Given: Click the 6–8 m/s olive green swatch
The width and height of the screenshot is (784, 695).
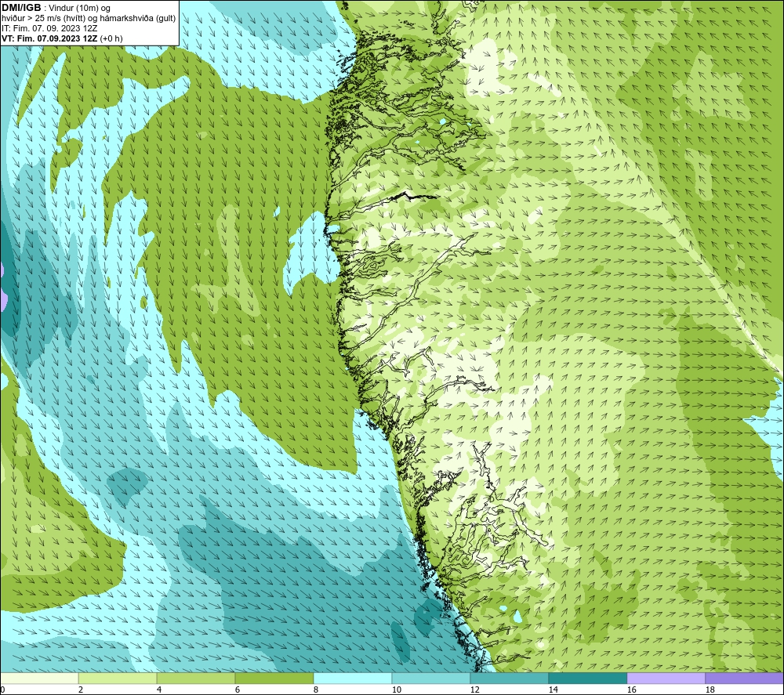Looking at the screenshot, I should [x=274, y=678].
